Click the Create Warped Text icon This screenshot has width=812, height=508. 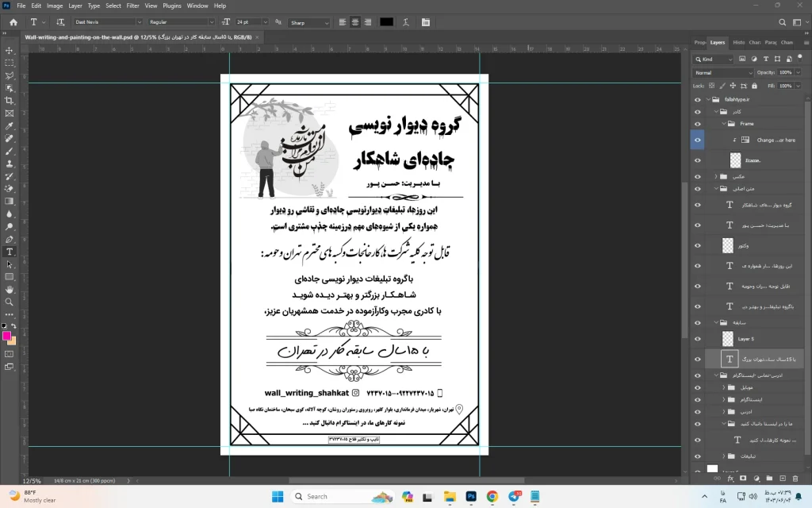point(405,22)
